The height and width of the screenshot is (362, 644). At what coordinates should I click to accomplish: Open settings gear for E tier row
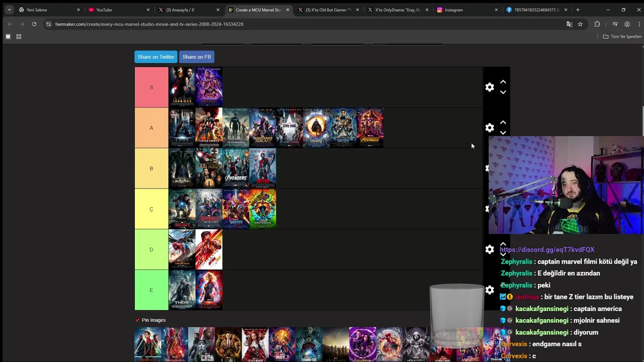490,290
